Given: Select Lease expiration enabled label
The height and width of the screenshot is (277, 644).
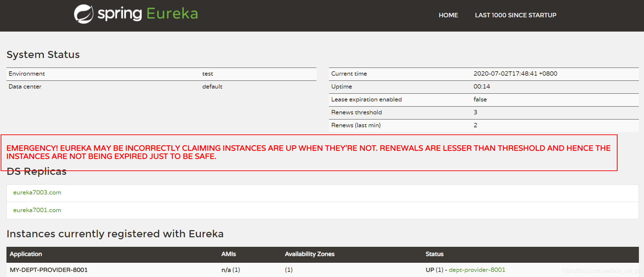Looking at the screenshot, I should click(x=366, y=99).
